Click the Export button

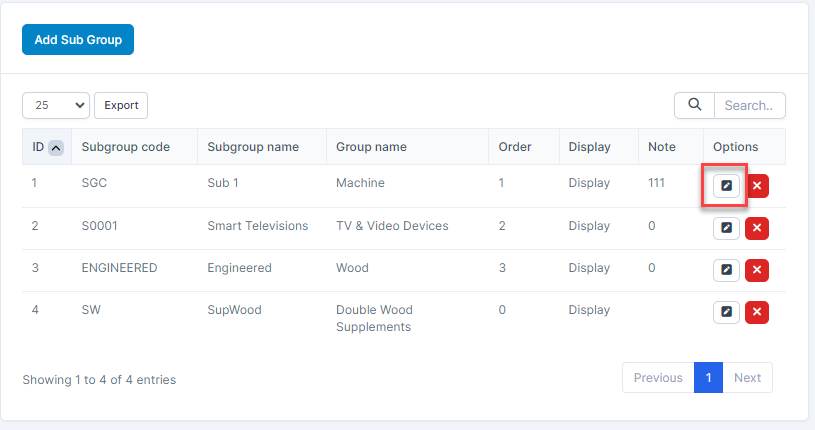[x=122, y=105]
